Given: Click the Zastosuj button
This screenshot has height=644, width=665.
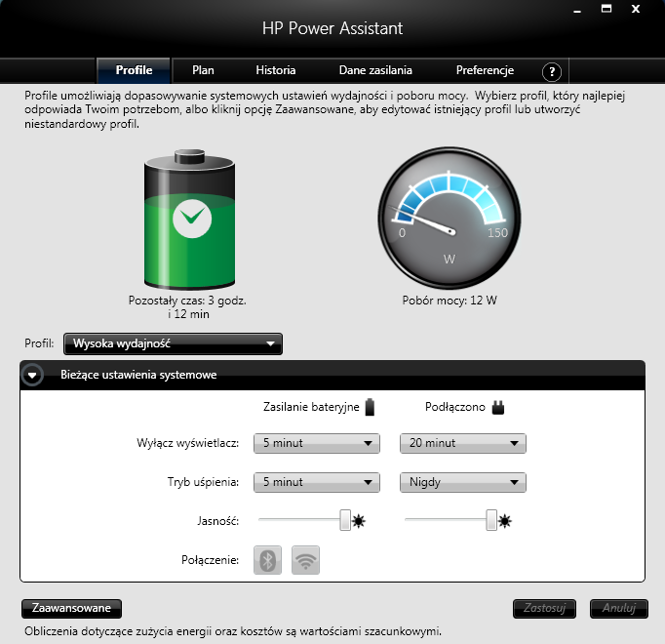Looking at the screenshot, I should tap(544, 608).
